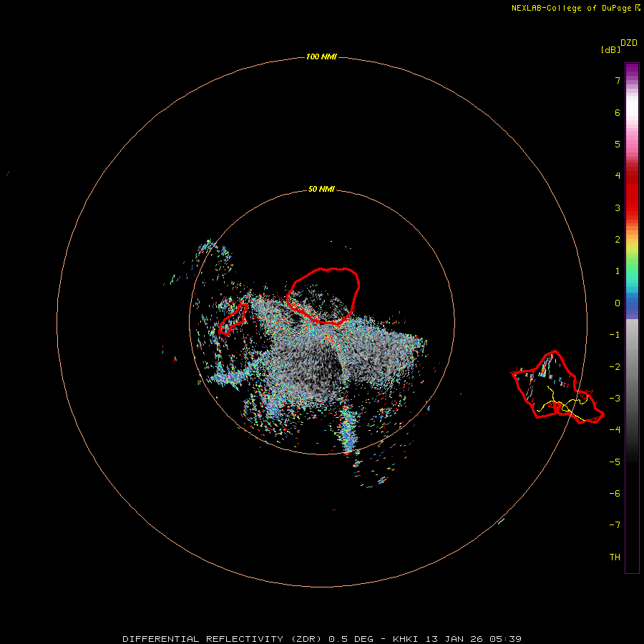Click the large red island outline north of radar

coord(323,296)
